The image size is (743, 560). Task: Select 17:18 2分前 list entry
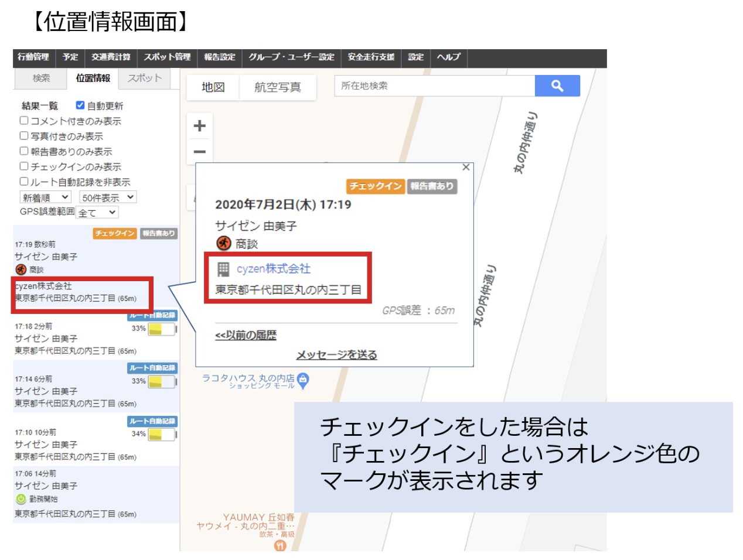(x=96, y=334)
